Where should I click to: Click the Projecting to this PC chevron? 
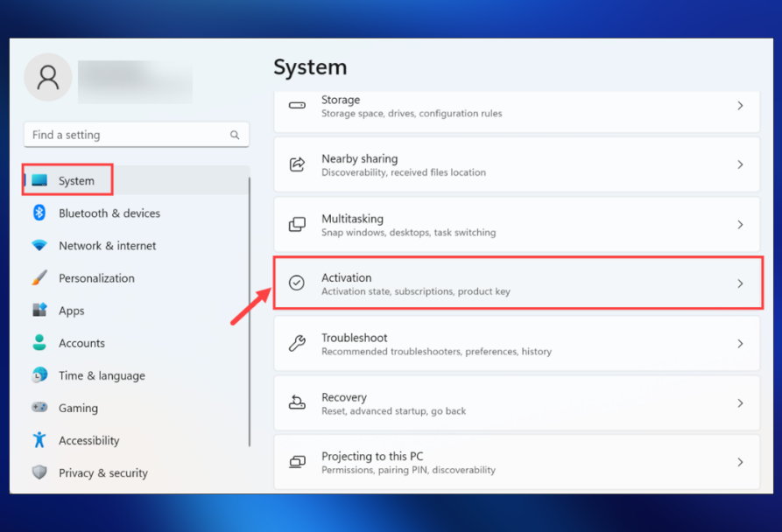[x=740, y=462]
